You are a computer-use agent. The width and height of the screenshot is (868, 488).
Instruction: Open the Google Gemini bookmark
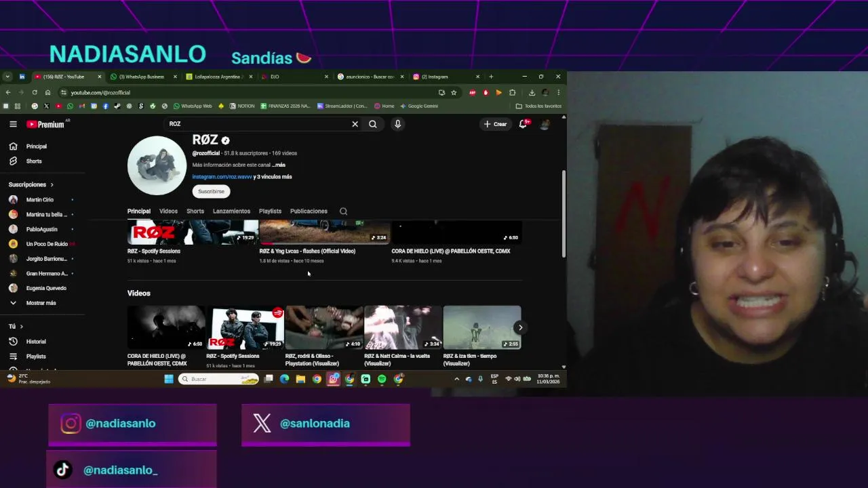click(x=418, y=106)
